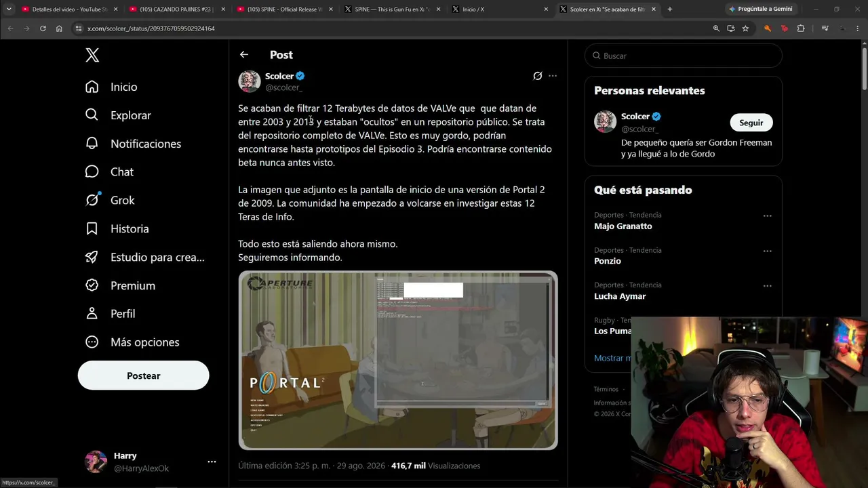Open a new browser tab

670,9
